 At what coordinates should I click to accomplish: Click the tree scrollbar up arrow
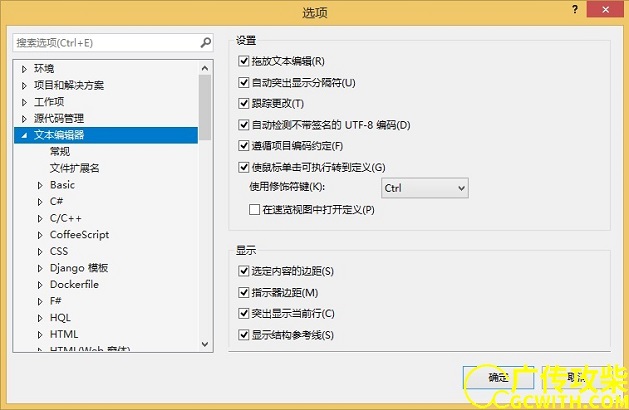pos(205,68)
